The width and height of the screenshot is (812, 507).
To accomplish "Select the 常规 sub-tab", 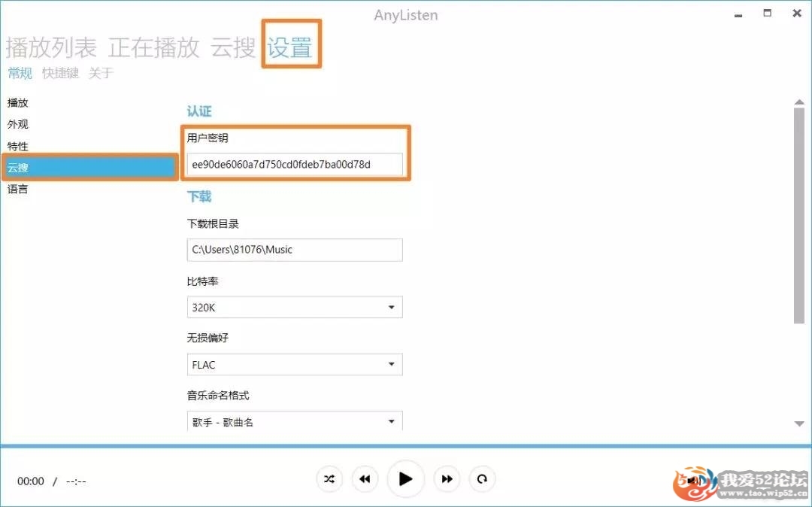I will [20, 73].
